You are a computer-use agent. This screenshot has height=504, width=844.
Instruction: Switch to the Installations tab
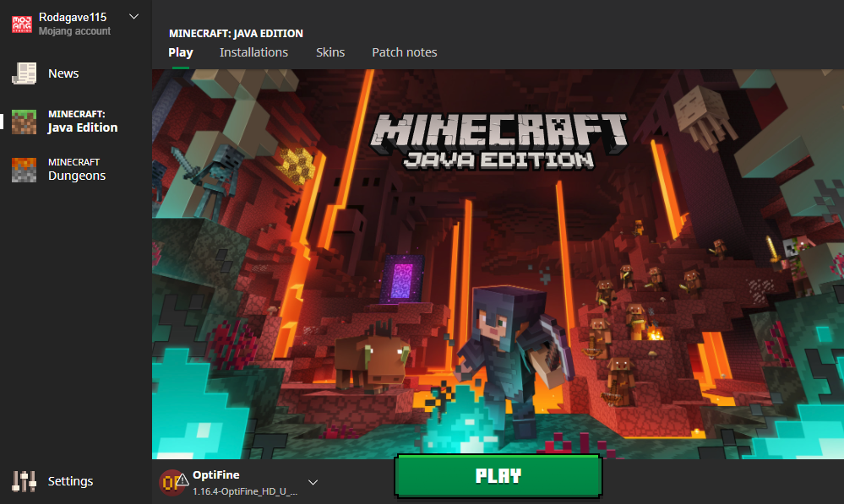click(253, 52)
